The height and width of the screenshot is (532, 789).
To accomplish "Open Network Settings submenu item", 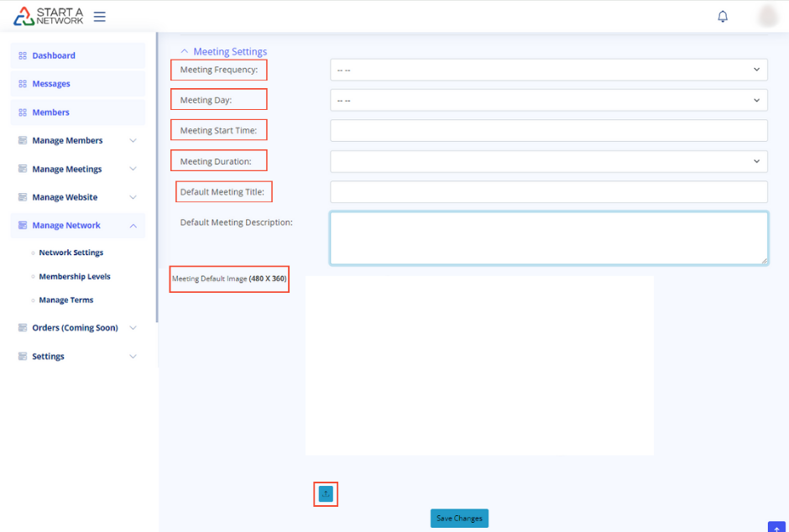I will click(x=71, y=253).
